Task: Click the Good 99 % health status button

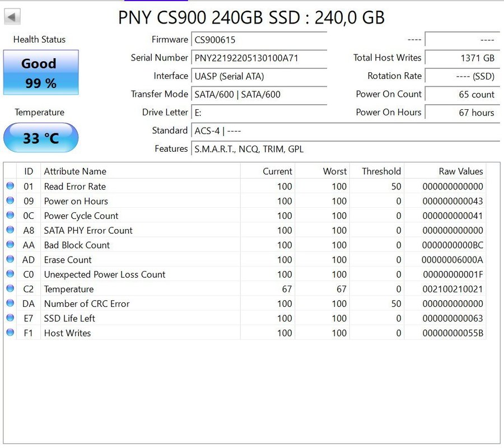Action: point(41,73)
